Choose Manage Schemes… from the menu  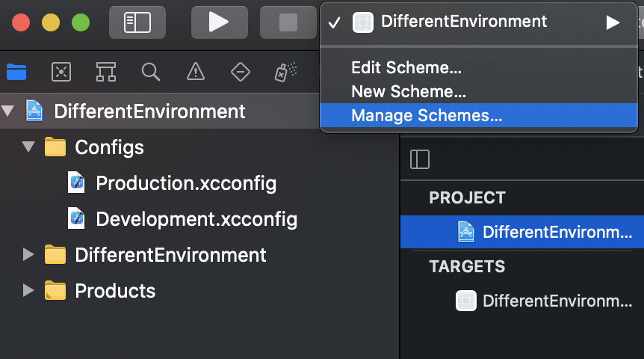[x=427, y=116]
